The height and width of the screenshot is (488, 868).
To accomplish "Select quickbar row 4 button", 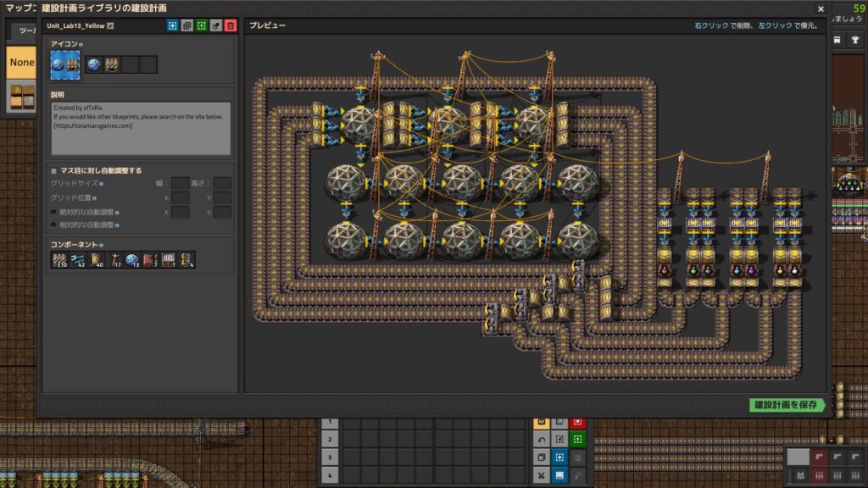I will click(330, 475).
